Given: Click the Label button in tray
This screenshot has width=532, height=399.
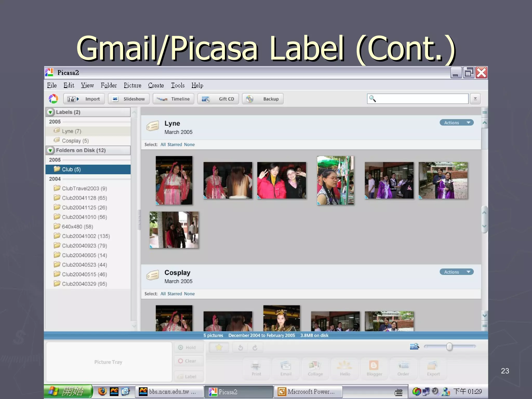Looking at the screenshot, I should [189, 377].
